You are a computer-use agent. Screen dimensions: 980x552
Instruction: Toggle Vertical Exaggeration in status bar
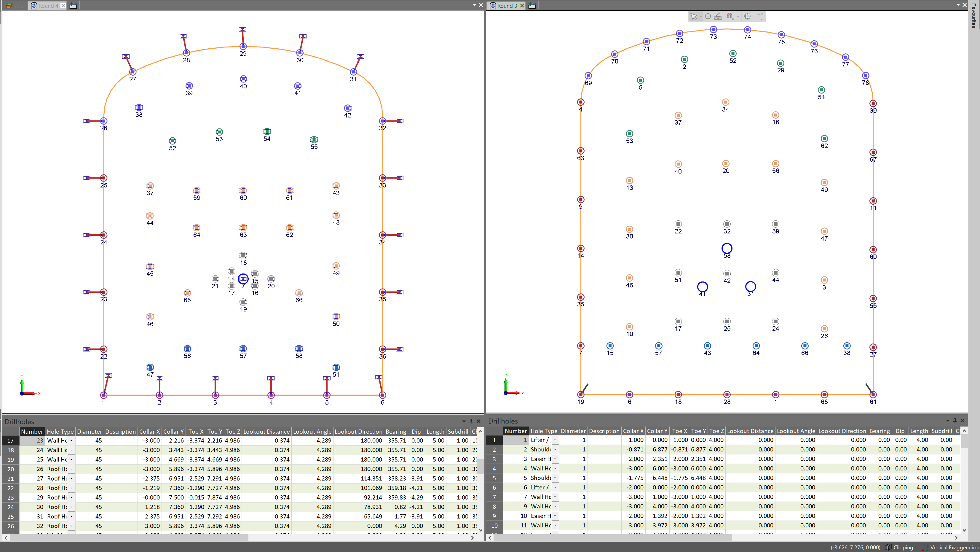tap(951, 548)
